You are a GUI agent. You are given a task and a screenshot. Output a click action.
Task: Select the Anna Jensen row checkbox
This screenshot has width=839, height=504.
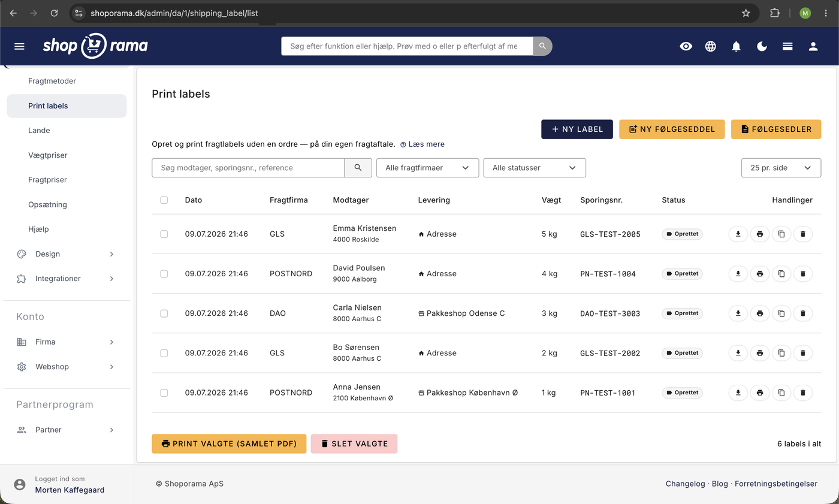(164, 393)
